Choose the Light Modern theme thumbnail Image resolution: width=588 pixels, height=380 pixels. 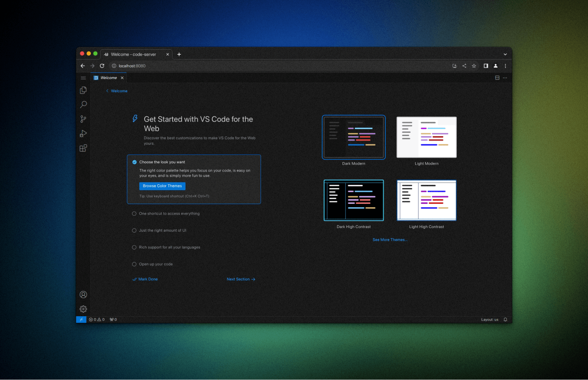pos(427,137)
